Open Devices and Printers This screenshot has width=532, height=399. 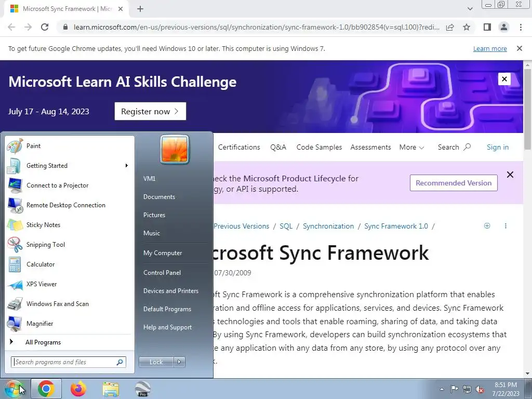pos(170,291)
